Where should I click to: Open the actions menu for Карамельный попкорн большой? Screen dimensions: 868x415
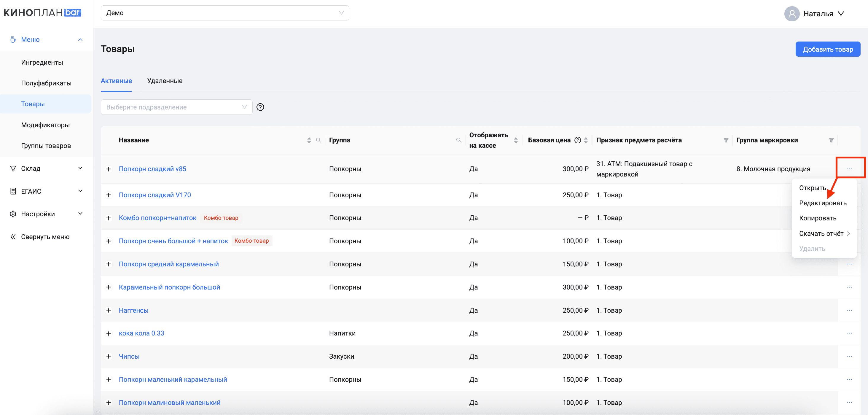coord(849,287)
